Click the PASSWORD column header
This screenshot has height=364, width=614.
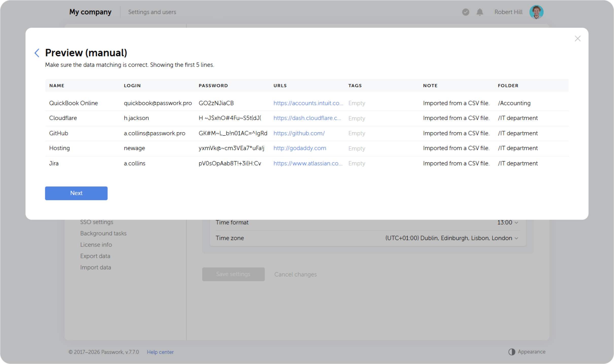point(213,85)
